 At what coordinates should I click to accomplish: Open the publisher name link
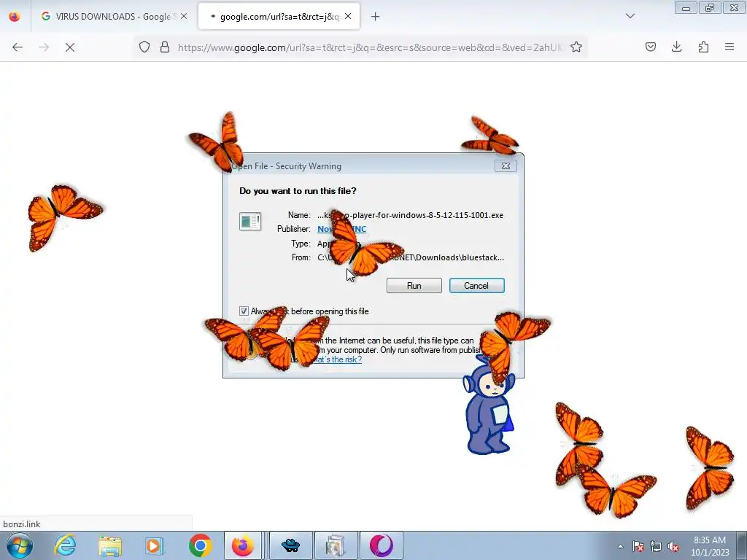click(x=341, y=229)
